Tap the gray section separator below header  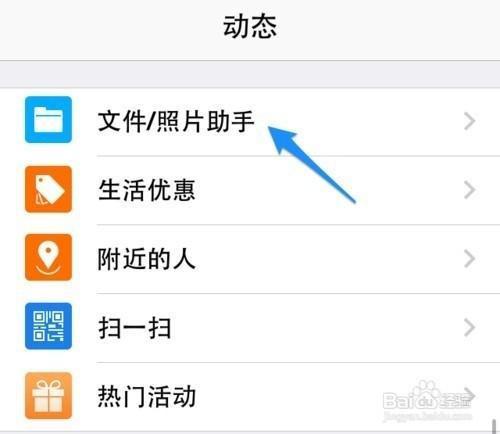pyautogui.click(x=250, y=74)
